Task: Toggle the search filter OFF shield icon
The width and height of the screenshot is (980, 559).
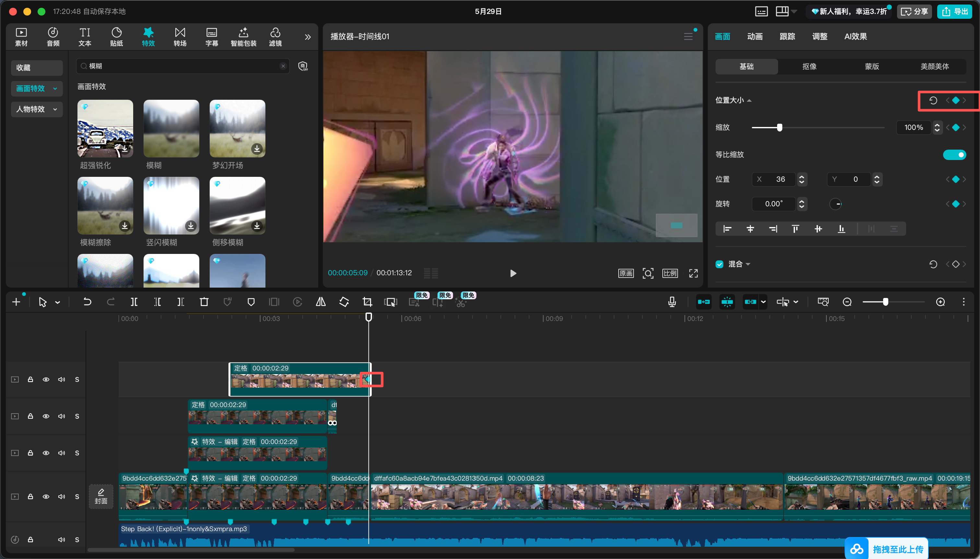Action: pyautogui.click(x=303, y=66)
